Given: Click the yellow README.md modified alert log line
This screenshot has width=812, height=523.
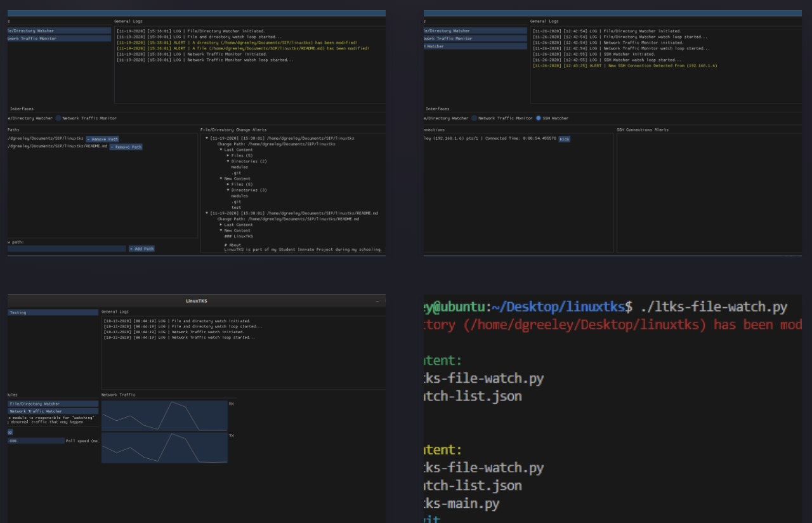Looking at the screenshot, I should [x=243, y=48].
